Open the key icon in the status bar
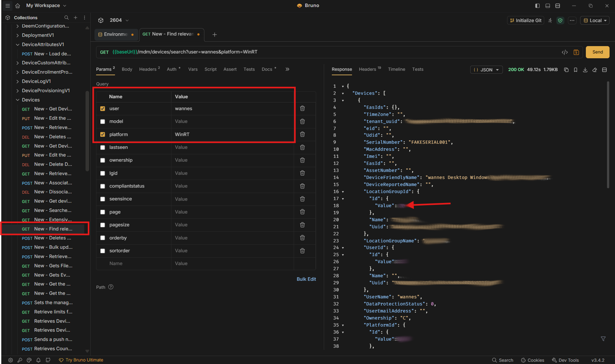 coord(20,360)
